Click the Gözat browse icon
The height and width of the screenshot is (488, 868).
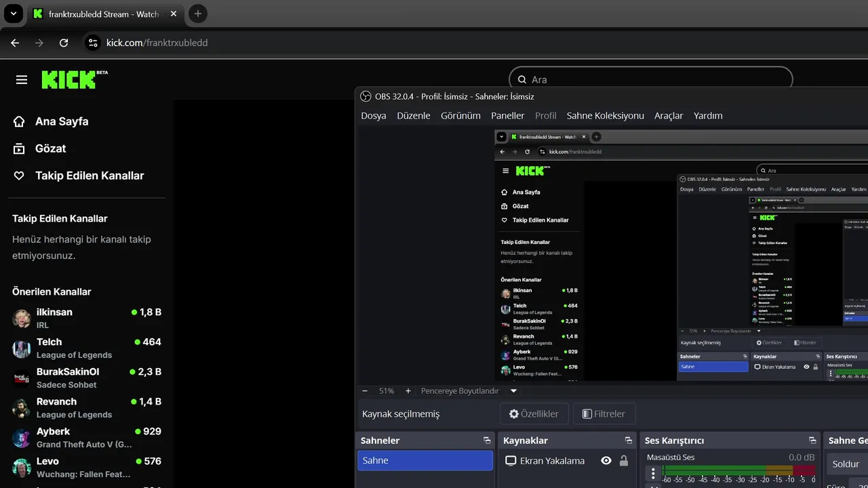[x=19, y=148]
